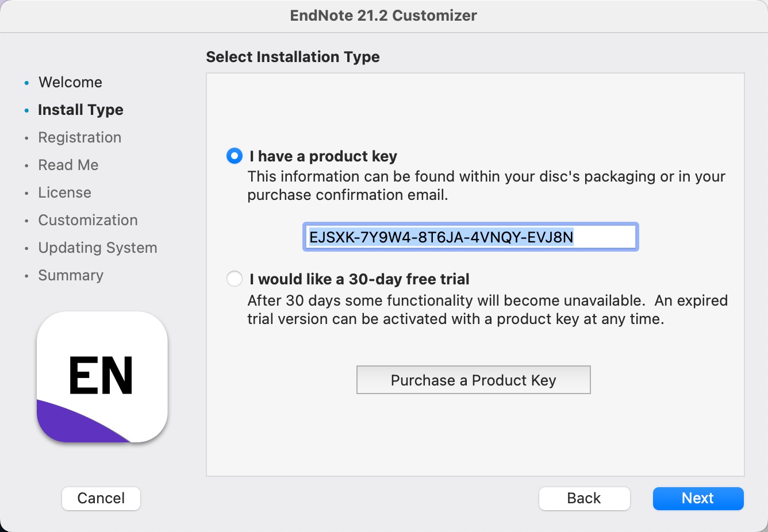
Task: Go Back to the previous step
Action: pyautogui.click(x=584, y=498)
